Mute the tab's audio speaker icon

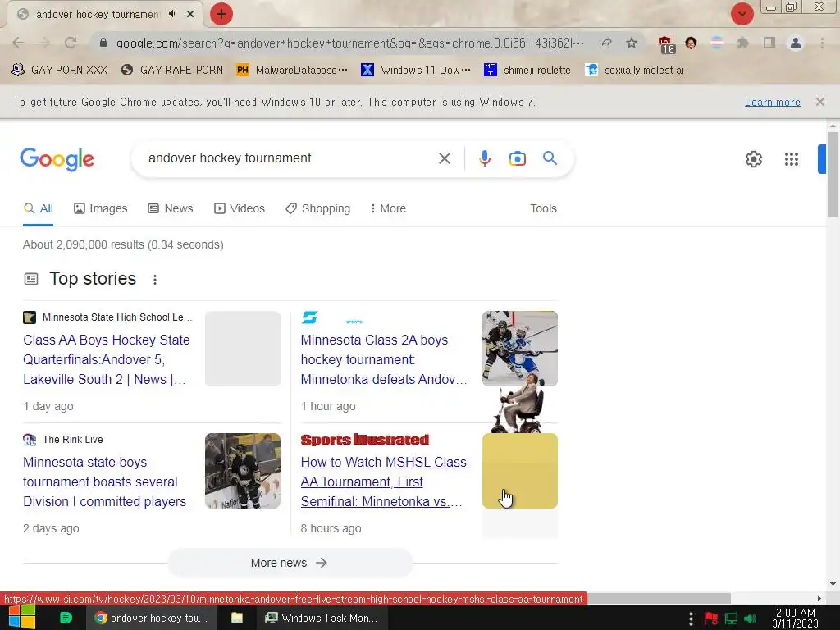pyautogui.click(x=172, y=14)
